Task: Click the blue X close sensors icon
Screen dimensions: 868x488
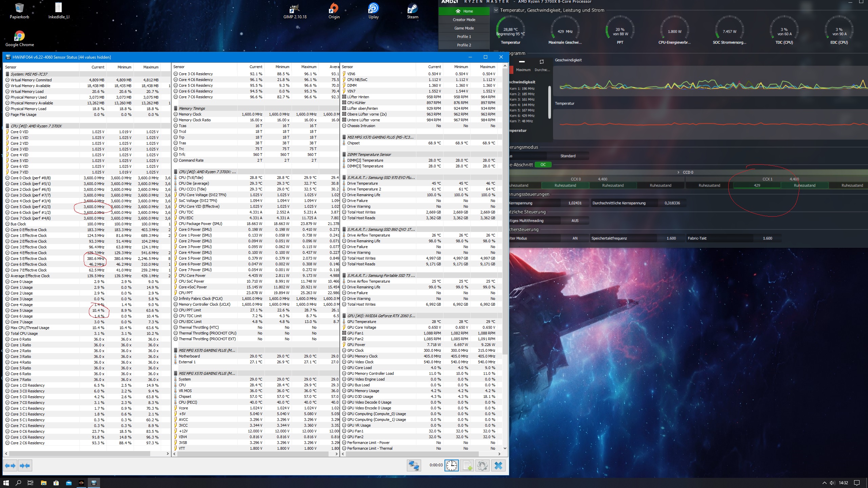Action: pos(498,466)
